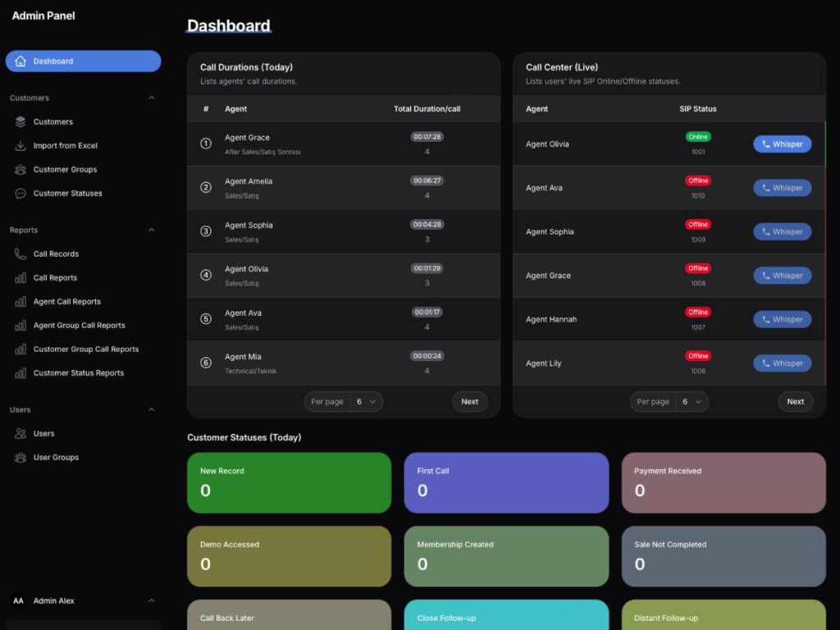This screenshot has height=630, width=840.
Task: Click the Call Records phone icon
Action: click(21, 254)
